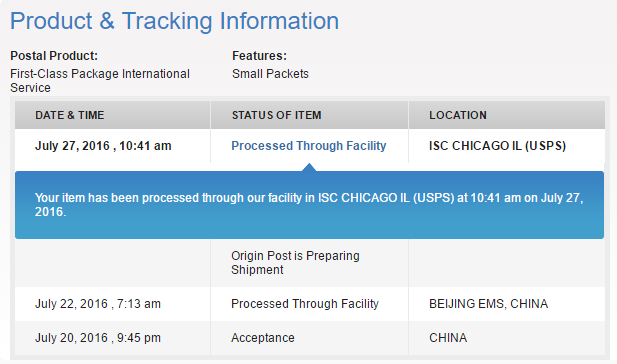Open the Processed Through Facility status link
Image resolution: width=617 pixels, height=364 pixels.
308,146
